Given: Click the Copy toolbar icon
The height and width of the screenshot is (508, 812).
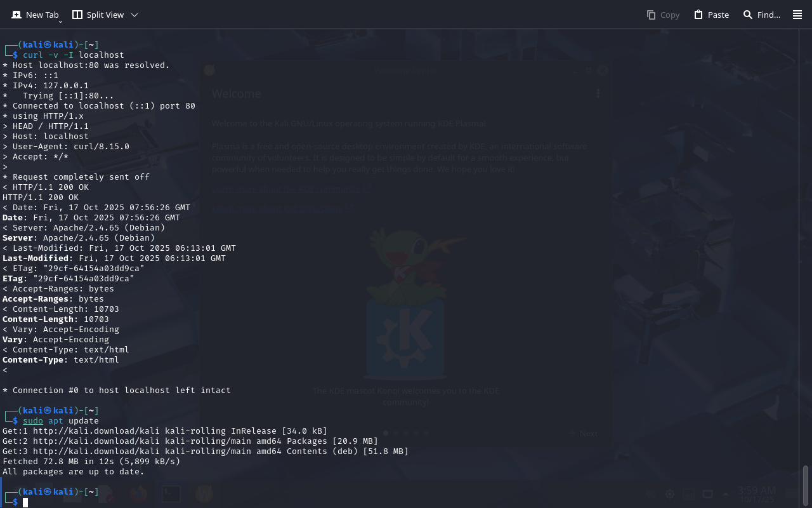Looking at the screenshot, I should [663, 15].
